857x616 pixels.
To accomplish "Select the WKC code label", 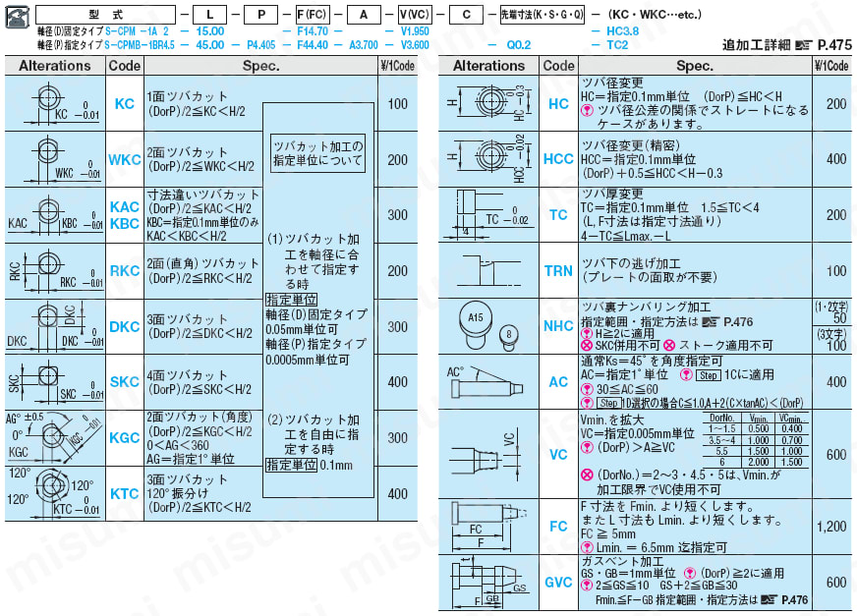I will click(125, 159).
